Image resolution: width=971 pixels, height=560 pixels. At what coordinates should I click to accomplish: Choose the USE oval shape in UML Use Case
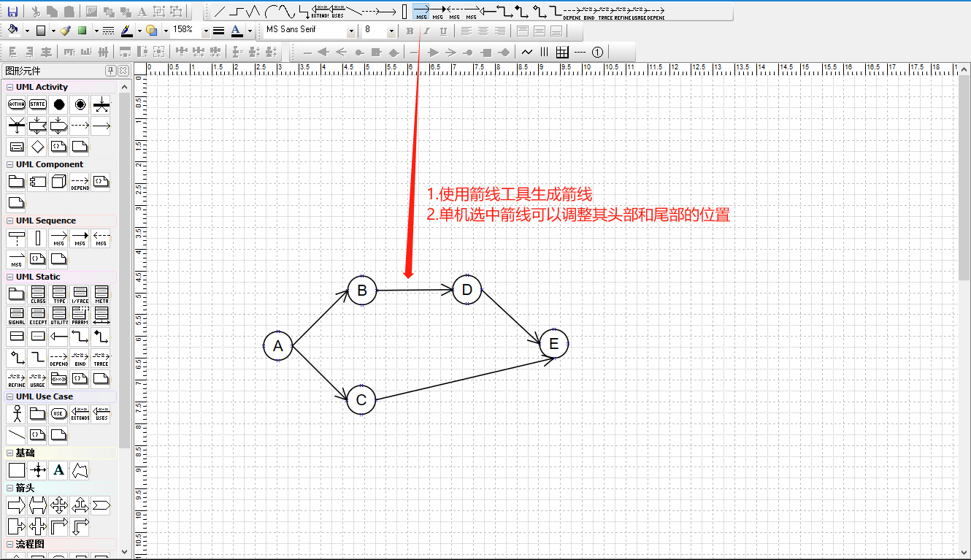point(58,413)
